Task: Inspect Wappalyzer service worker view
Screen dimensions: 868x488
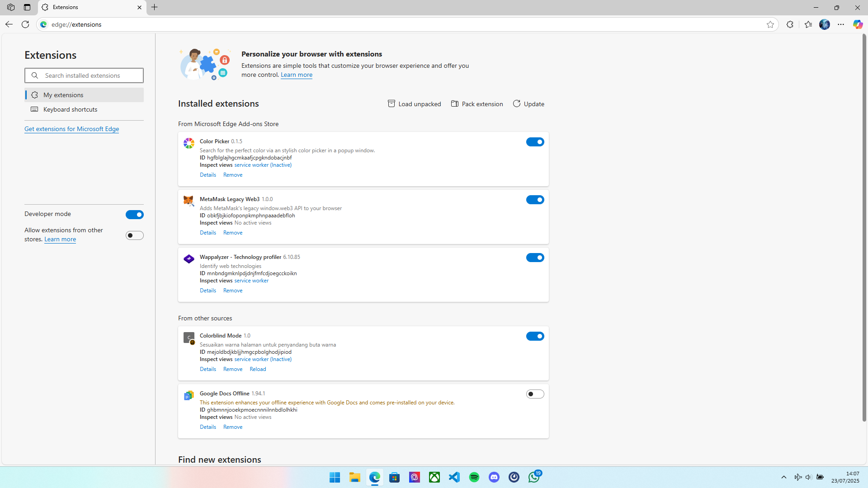Action: tap(251, 281)
